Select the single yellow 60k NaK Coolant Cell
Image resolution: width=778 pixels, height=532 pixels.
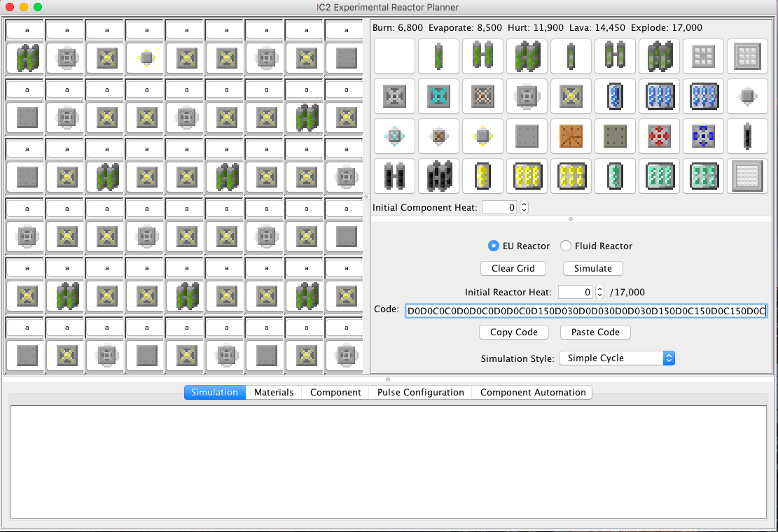(x=483, y=176)
